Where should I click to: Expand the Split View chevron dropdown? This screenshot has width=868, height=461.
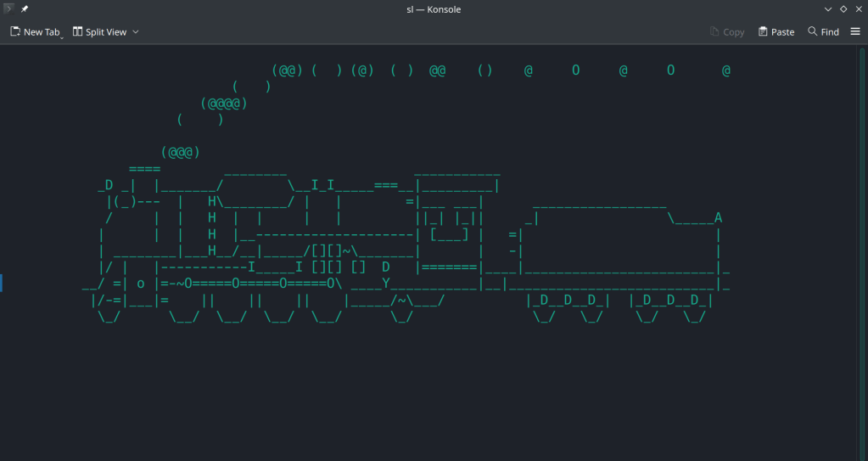click(136, 32)
